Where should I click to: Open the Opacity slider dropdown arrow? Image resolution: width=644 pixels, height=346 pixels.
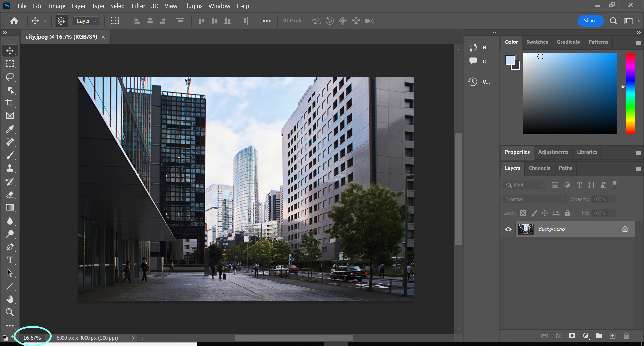point(613,199)
